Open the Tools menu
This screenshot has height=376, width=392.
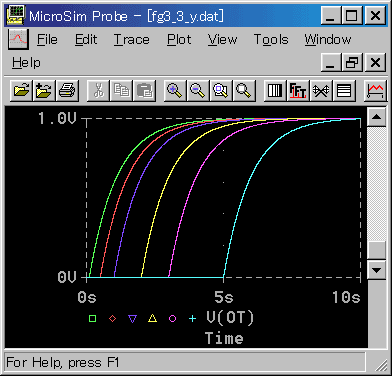(271, 40)
